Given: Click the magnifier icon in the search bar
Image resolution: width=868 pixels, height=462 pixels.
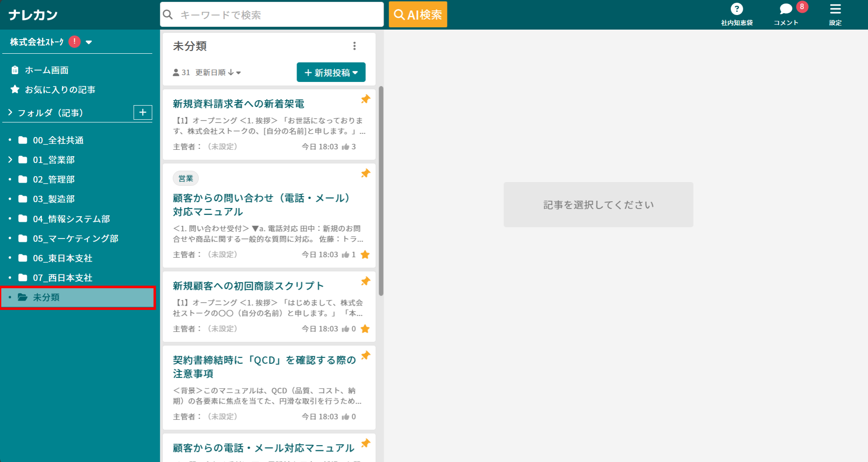Looking at the screenshot, I should coord(168,14).
